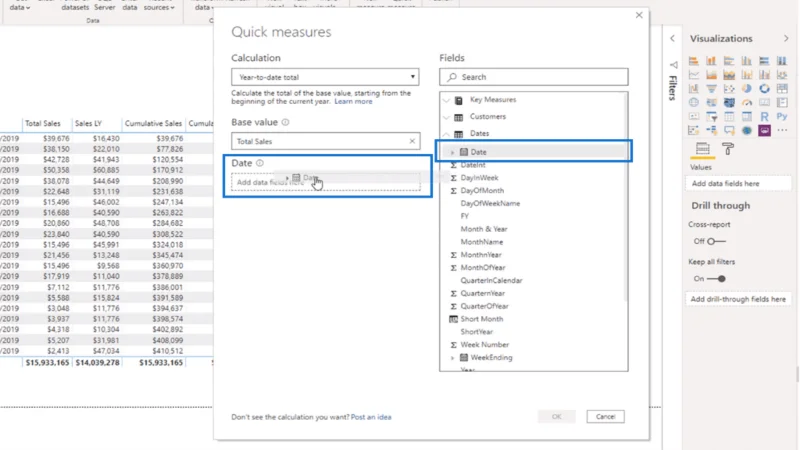
Task: Select the waterfall chart visual
Action: pyautogui.click(x=693, y=89)
